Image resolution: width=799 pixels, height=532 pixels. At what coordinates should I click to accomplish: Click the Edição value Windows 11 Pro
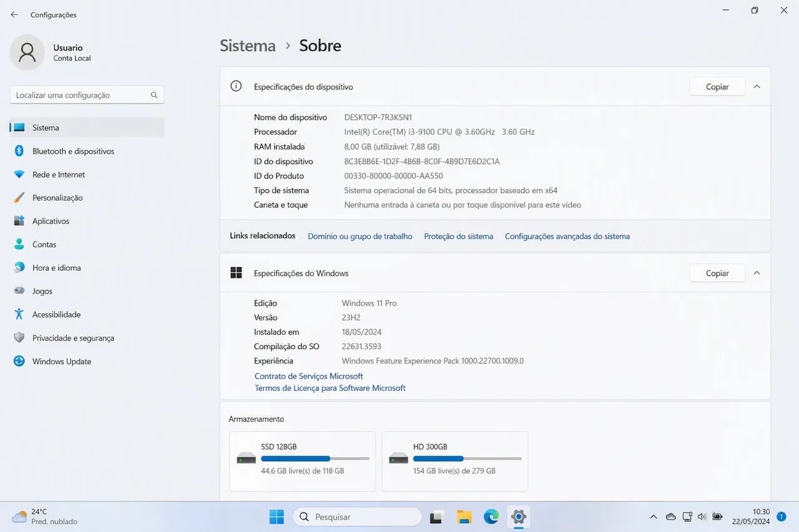click(370, 303)
